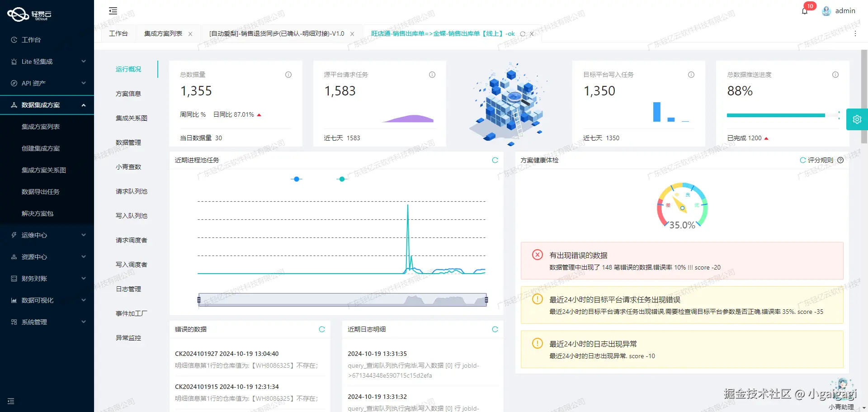Select 方案信息 in the left menu
Image resolution: width=868 pixels, height=412 pixels.
coord(128,93)
